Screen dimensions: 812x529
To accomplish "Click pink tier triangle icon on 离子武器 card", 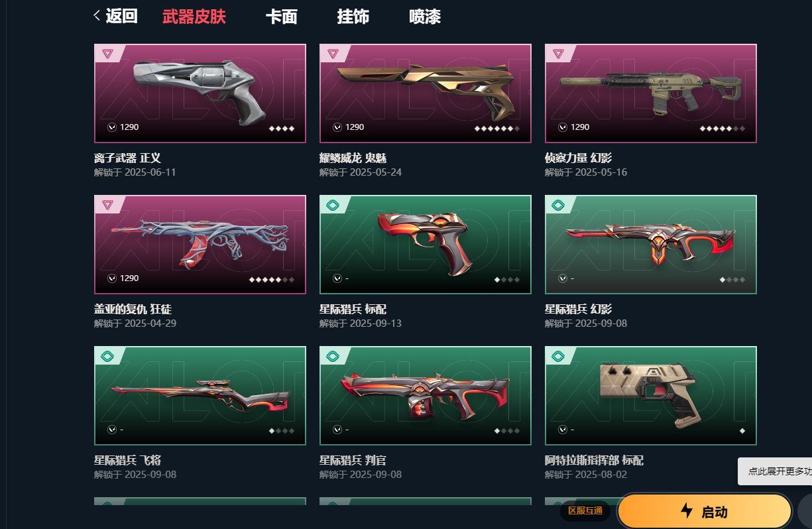I will click(108, 54).
